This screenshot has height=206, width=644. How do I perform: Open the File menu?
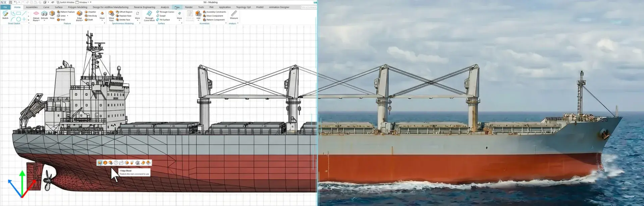(5, 7)
